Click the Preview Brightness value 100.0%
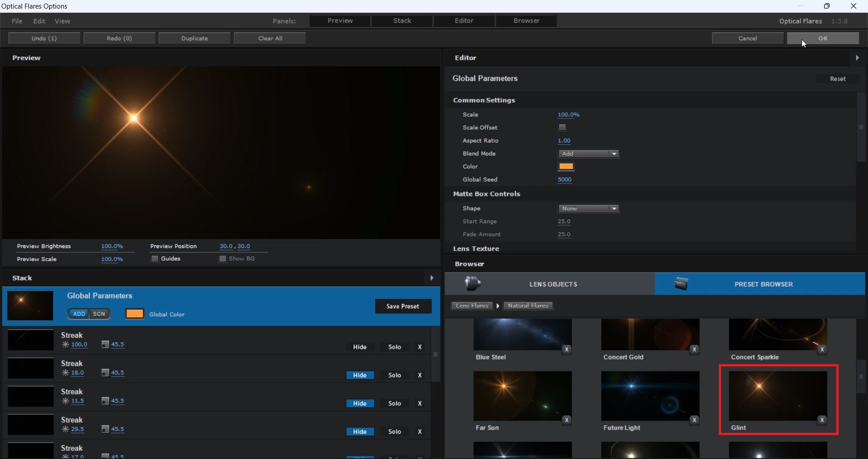The image size is (868, 459). coord(112,247)
